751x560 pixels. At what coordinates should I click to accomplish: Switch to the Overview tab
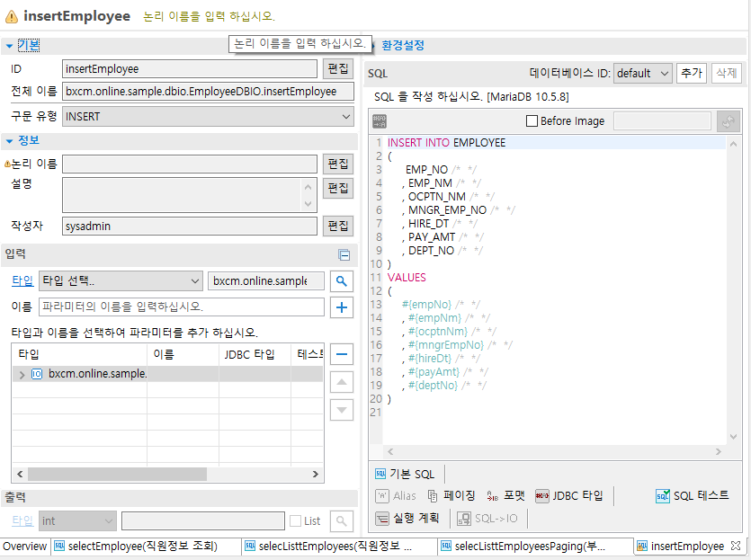click(25, 547)
